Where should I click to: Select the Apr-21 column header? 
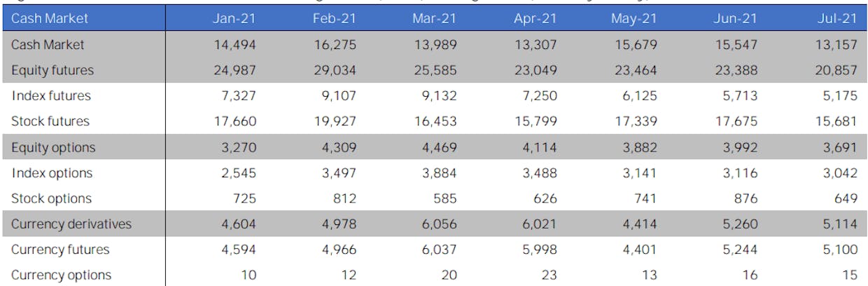point(535,18)
